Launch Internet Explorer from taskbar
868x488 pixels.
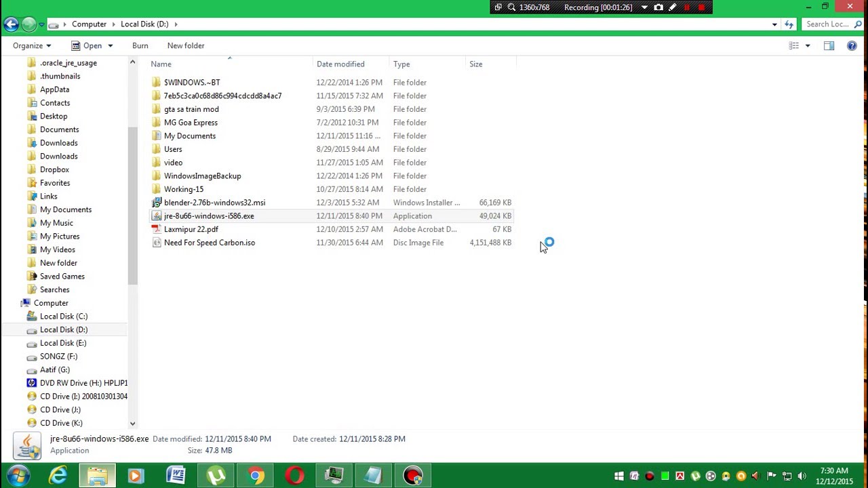point(58,476)
